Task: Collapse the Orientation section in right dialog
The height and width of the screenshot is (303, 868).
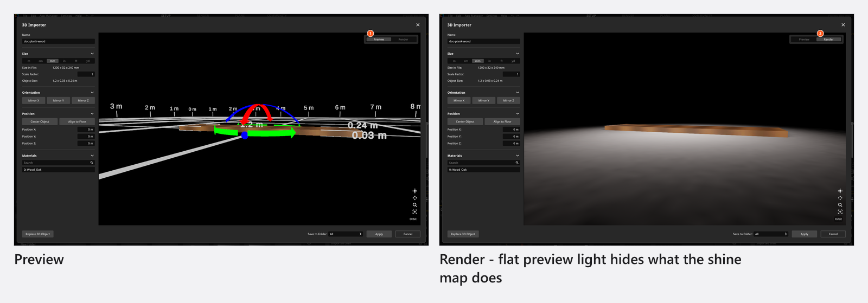Action: 518,93
